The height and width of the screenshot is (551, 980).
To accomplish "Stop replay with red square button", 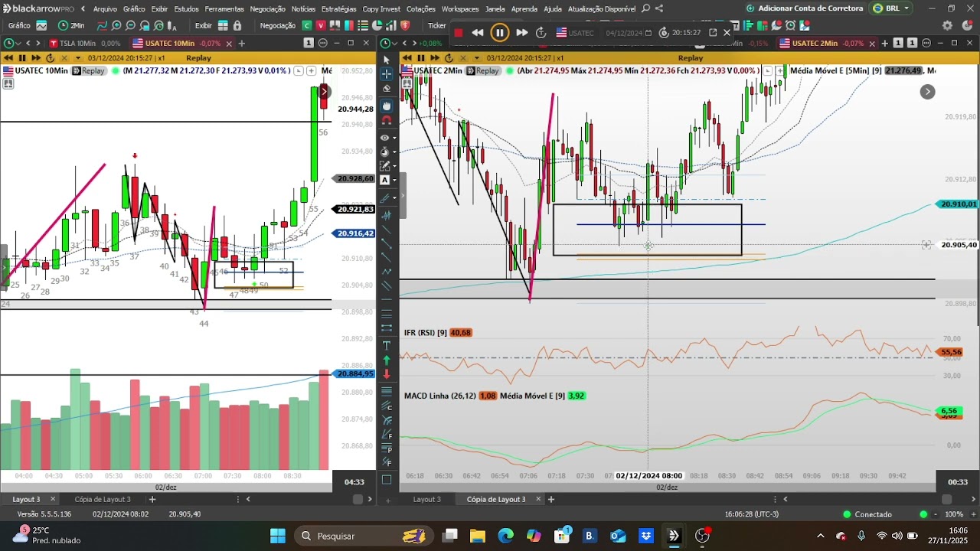I will 459,32.
